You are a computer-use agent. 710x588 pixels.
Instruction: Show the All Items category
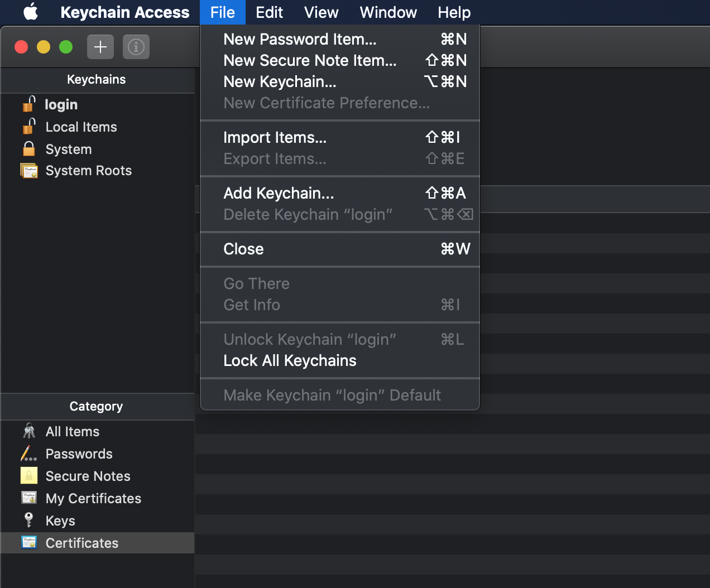click(98, 431)
